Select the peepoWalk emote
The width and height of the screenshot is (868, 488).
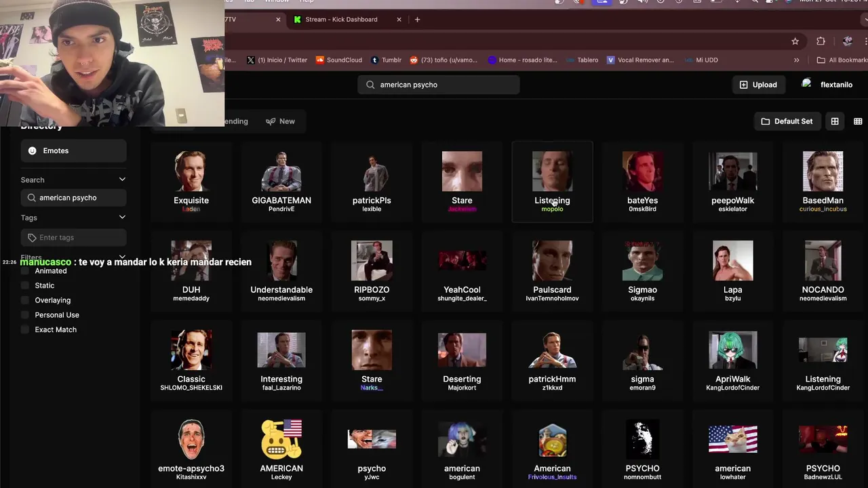point(732,182)
